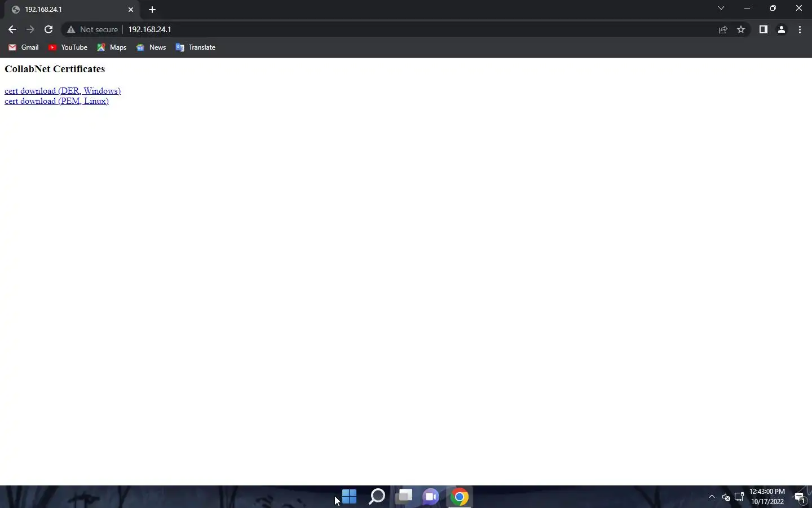The height and width of the screenshot is (508, 812).
Task: Open the Maps bookmark
Action: [112, 47]
